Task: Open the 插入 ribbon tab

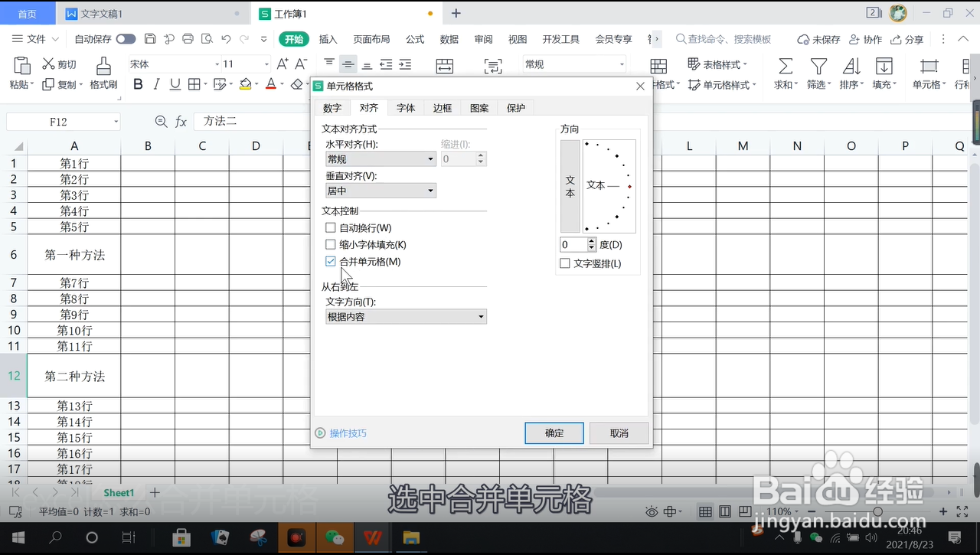Action: pyautogui.click(x=328, y=38)
